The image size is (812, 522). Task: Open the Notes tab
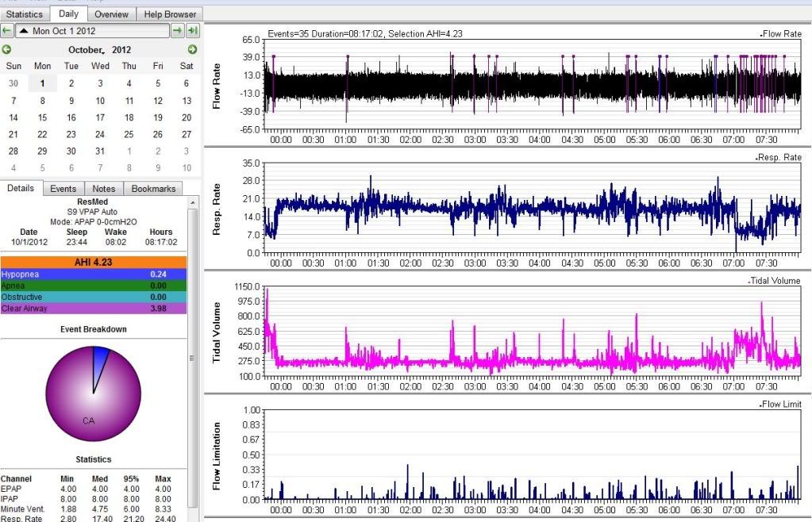(103, 189)
